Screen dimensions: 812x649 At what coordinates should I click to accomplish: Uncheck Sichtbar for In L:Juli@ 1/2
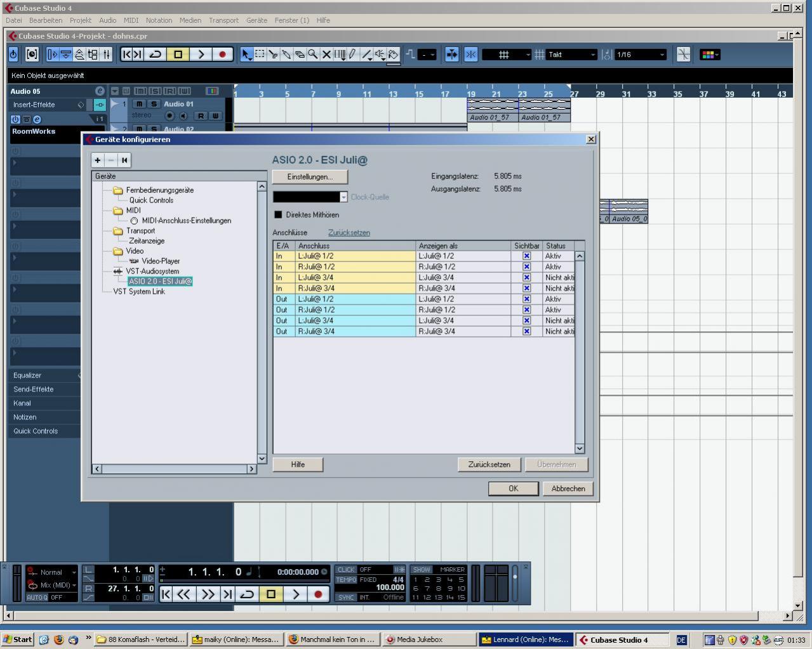pyautogui.click(x=526, y=256)
